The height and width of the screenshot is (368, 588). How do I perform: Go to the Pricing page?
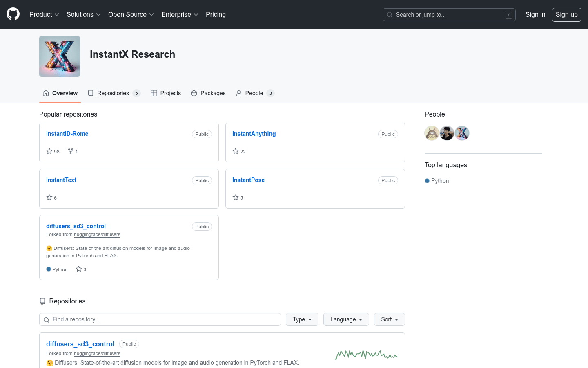coord(216,15)
